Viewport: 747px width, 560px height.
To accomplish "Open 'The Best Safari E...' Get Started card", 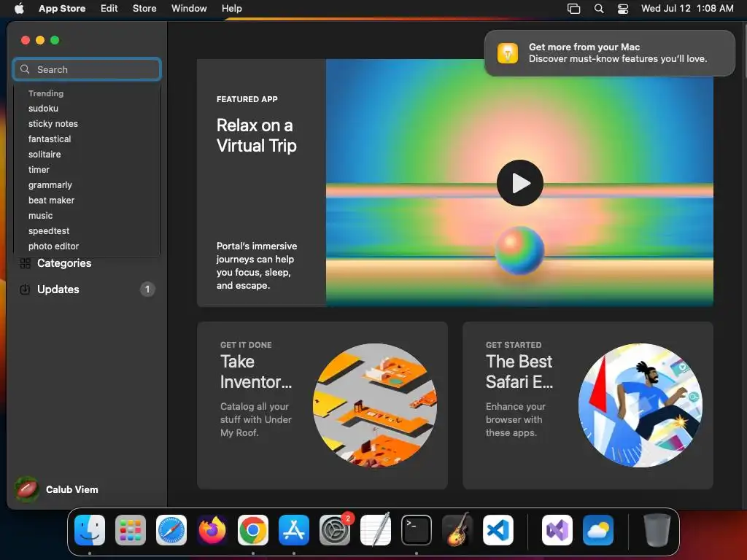I will [x=587, y=405].
